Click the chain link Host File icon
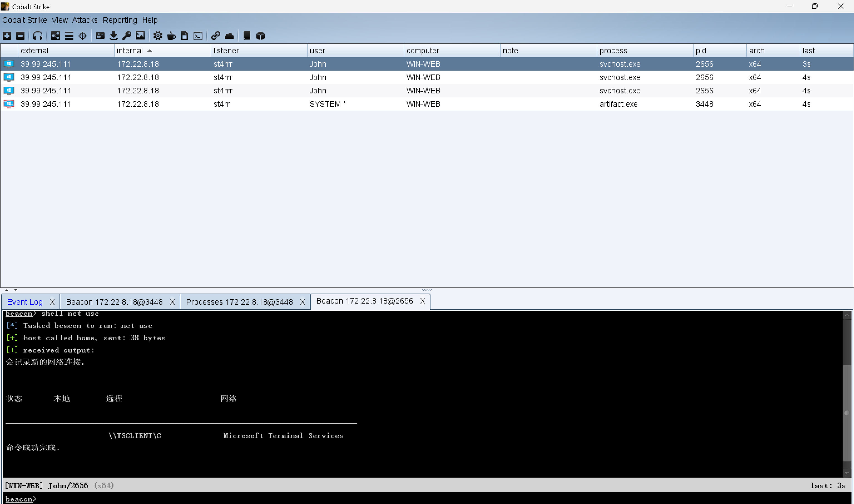This screenshot has height=504, width=854. [215, 36]
